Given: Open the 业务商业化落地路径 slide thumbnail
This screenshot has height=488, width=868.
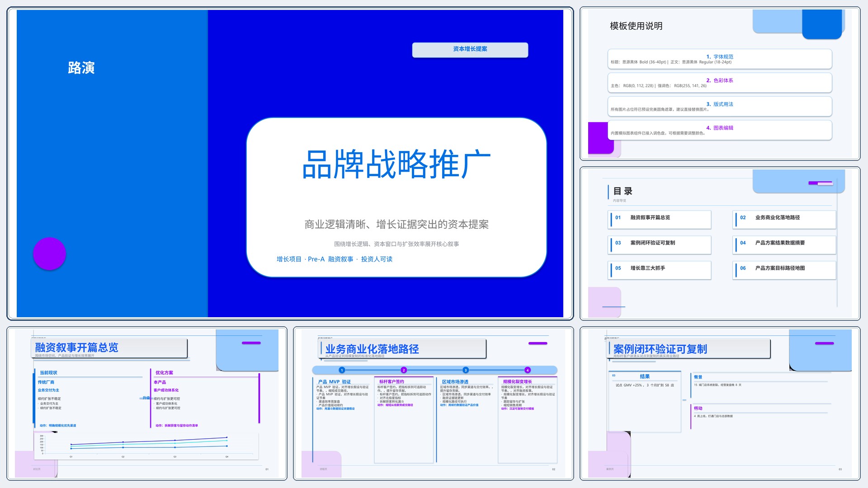Looking at the screenshot, I should click(433, 404).
